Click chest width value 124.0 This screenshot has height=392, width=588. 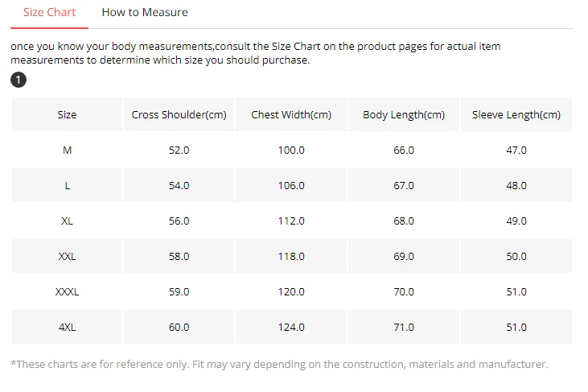click(x=291, y=327)
